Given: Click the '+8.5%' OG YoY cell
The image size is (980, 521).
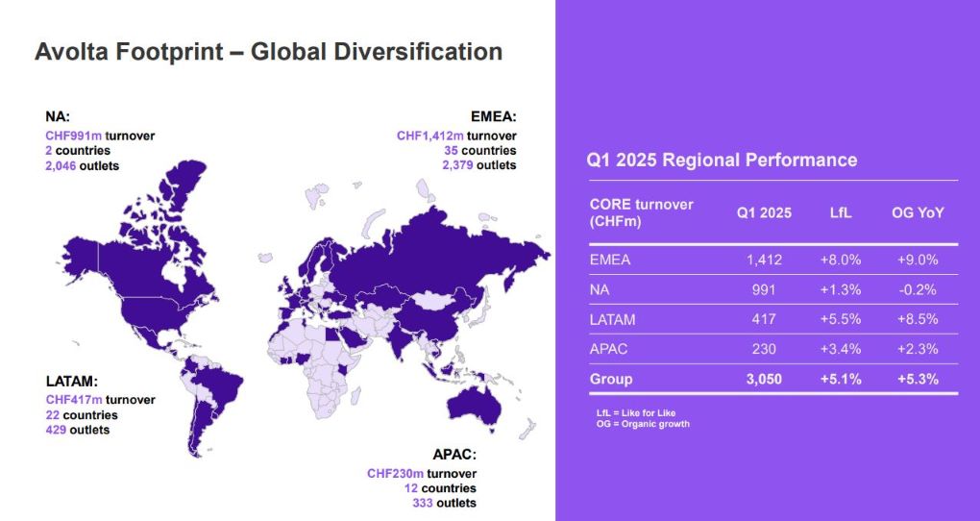Looking at the screenshot, I should coord(918,319).
